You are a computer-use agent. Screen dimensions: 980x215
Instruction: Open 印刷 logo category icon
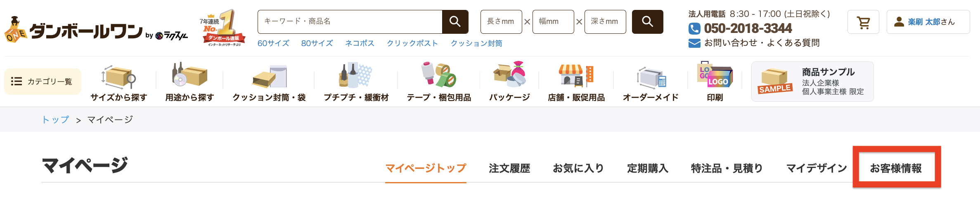tap(715, 75)
